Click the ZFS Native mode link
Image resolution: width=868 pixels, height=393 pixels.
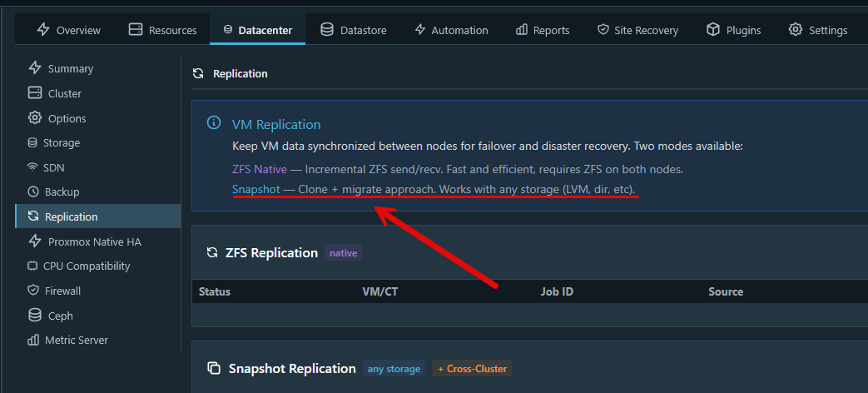pyautogui.click(x=260, y=169)
